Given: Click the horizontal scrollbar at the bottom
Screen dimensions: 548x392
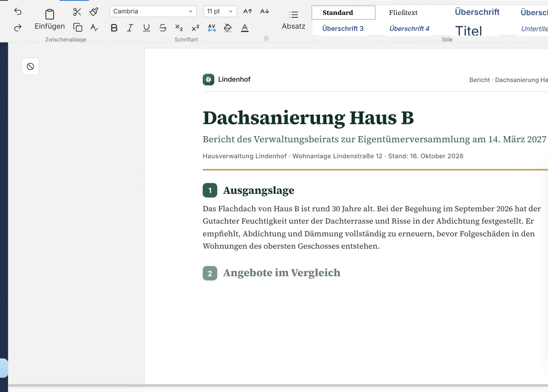Looking at the screenshot, I should [x=278, y=385].
